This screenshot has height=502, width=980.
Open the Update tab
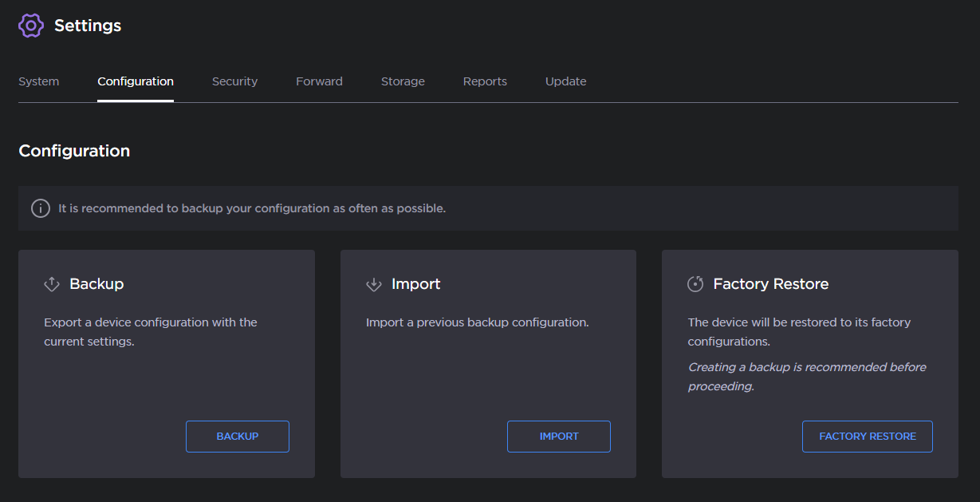click(565, 81)
